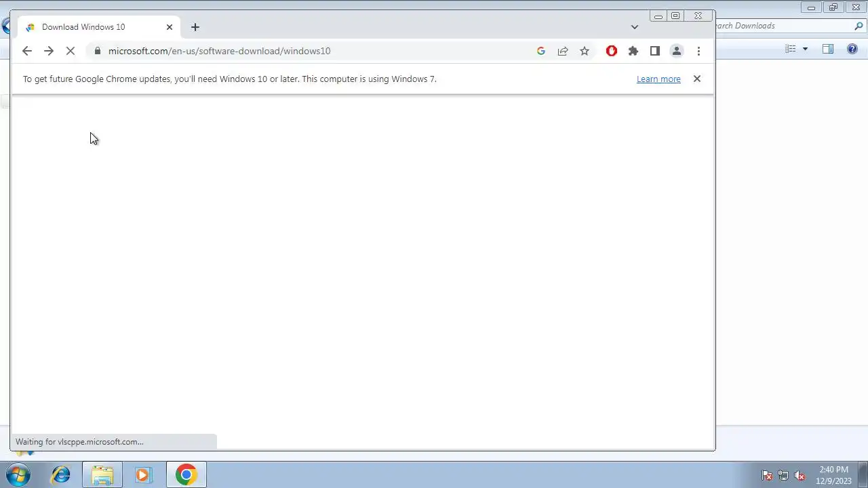Open Windows Explorer from the taskbar

pyautogui.click(x=102, y=475)
